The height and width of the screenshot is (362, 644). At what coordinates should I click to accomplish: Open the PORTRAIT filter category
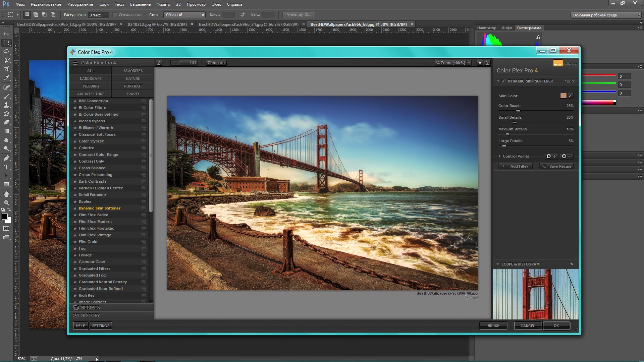[x=133, y=86]
